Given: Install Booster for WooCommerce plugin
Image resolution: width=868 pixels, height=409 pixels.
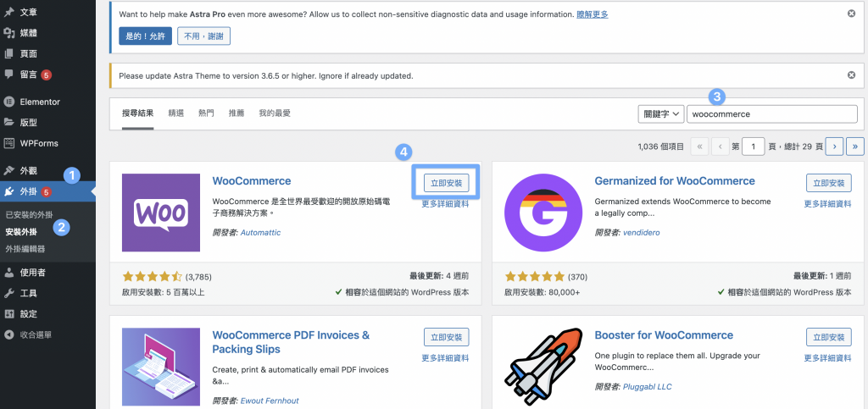Looking at the screenshot, I should click(829, 337).
